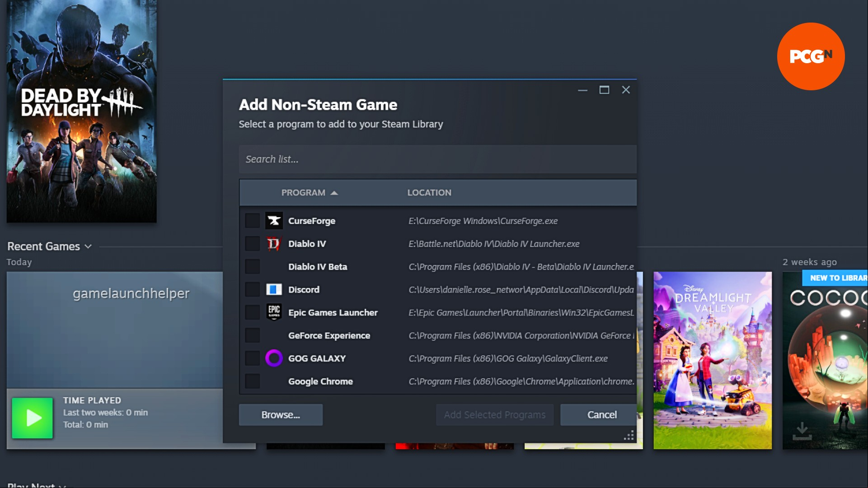Click the Discord program name

[x=304, y=289]
